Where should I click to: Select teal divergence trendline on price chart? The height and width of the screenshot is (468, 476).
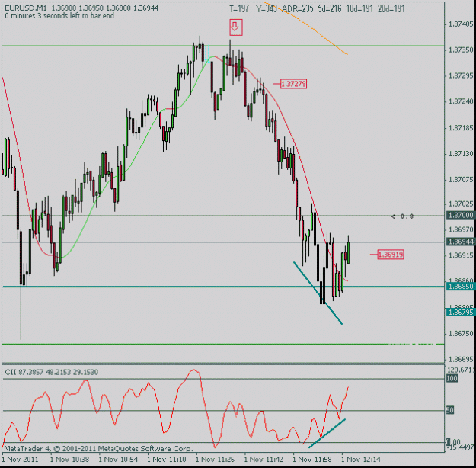point(318,293)
